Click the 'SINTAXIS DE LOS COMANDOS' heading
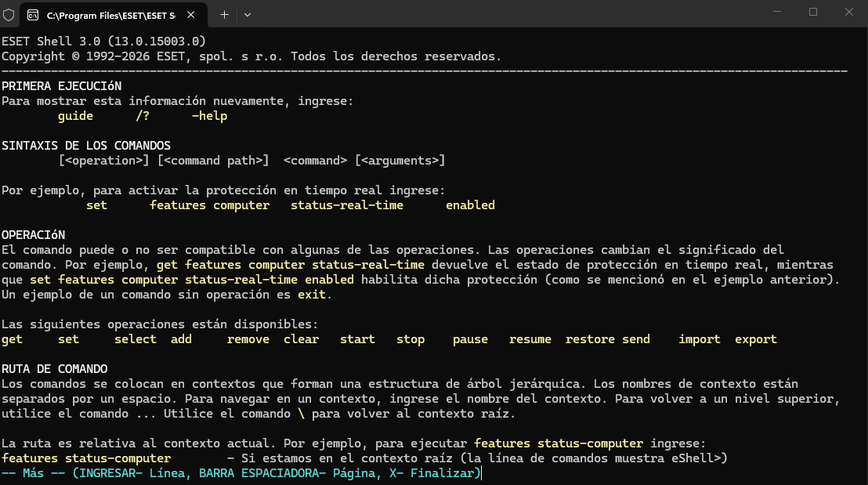The width and height of the screenshot is (868, 485). click(x=86, y=146)
